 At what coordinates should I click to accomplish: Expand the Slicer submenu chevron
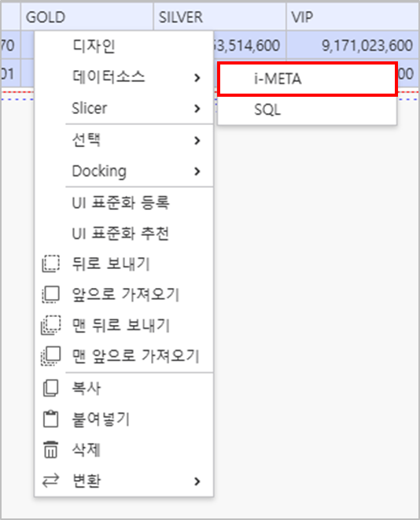[x=197, y=109]
